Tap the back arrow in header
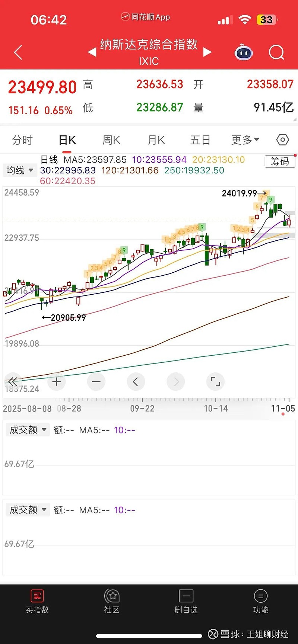 pyautogui.click(x=18, y=52)
